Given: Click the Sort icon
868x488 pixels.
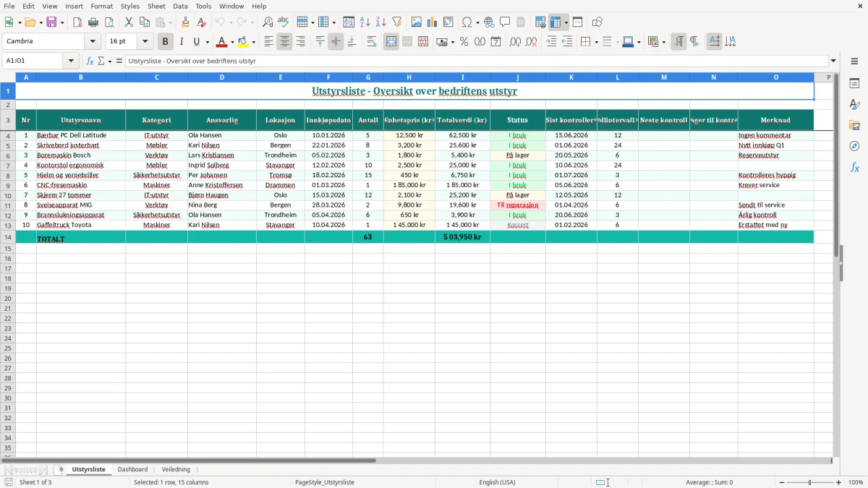Looking at the screenshot, I should tap(349, 22).
